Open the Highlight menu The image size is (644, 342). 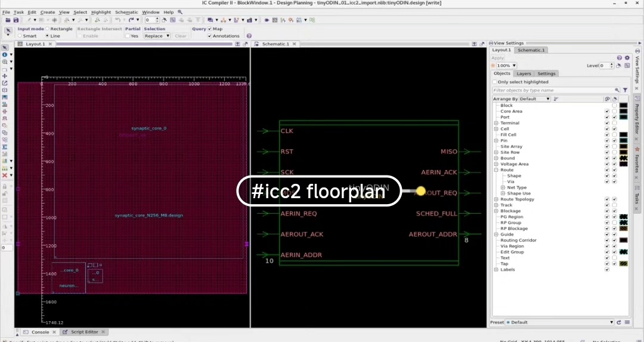[x=101, y=13]
